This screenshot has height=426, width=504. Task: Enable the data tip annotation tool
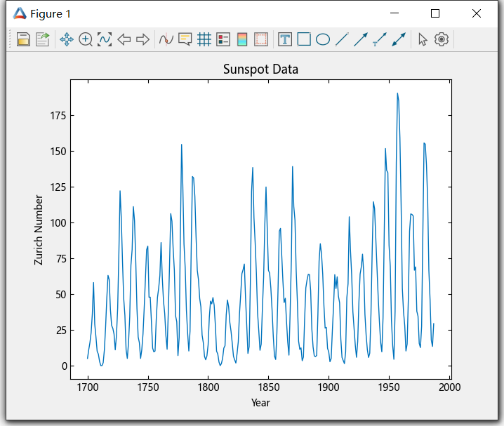tap(185, 39)
